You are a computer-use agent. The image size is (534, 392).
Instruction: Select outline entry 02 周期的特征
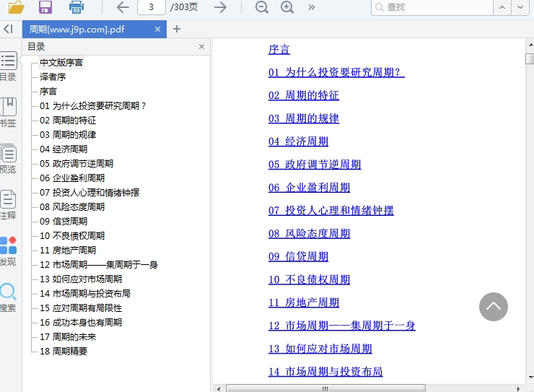(68, 121)
